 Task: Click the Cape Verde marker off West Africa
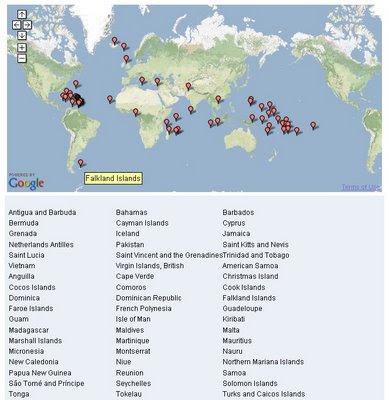point(110,99)
